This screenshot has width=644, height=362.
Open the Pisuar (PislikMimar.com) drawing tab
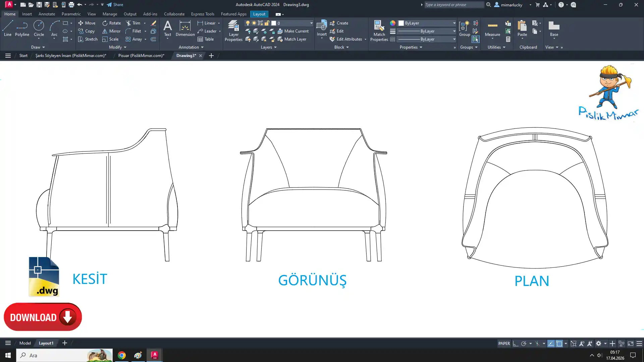click(x=141, y=56)
